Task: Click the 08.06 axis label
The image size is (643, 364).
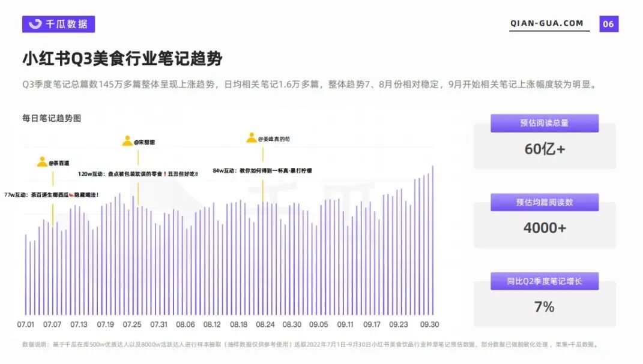Action: [x=186, y=324]
